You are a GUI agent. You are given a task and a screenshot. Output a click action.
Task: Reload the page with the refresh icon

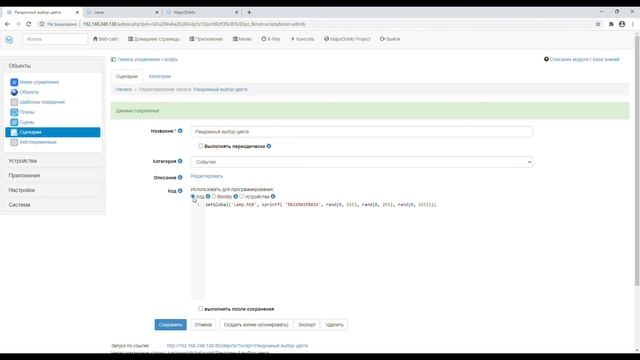point(29,24)
